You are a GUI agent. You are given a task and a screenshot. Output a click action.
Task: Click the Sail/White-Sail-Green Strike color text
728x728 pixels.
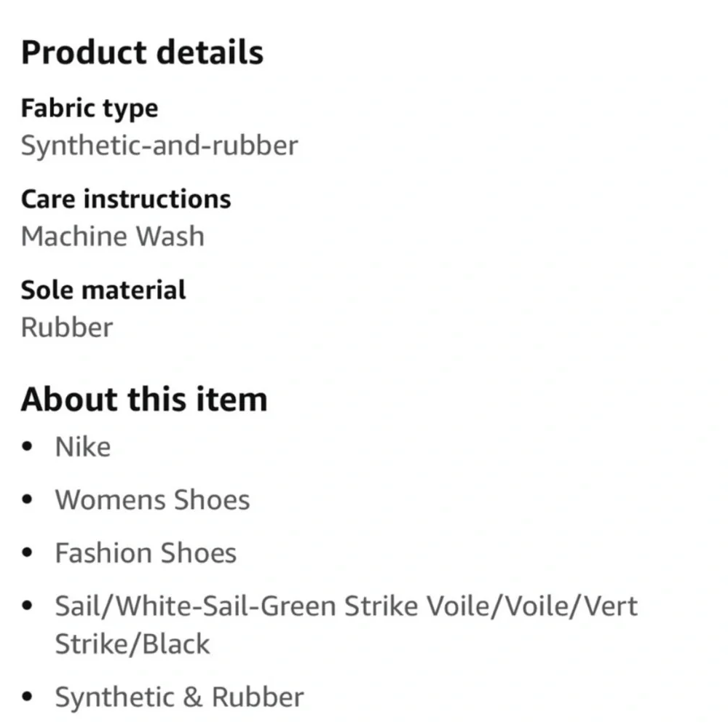(237, 606)
